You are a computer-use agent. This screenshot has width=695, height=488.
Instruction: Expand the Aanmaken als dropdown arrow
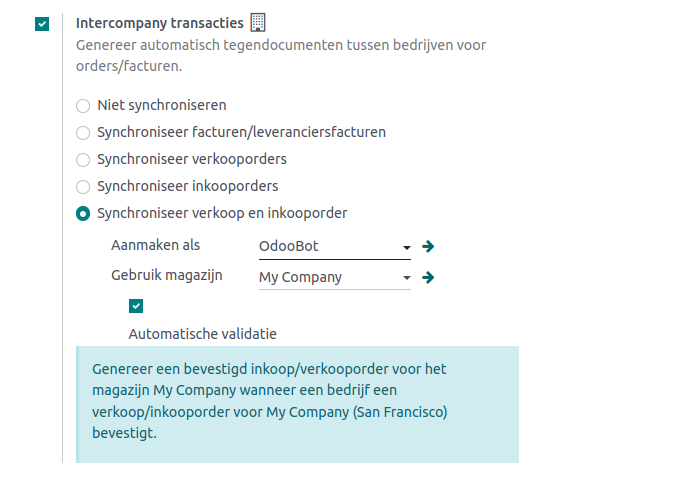pos(406,247)
